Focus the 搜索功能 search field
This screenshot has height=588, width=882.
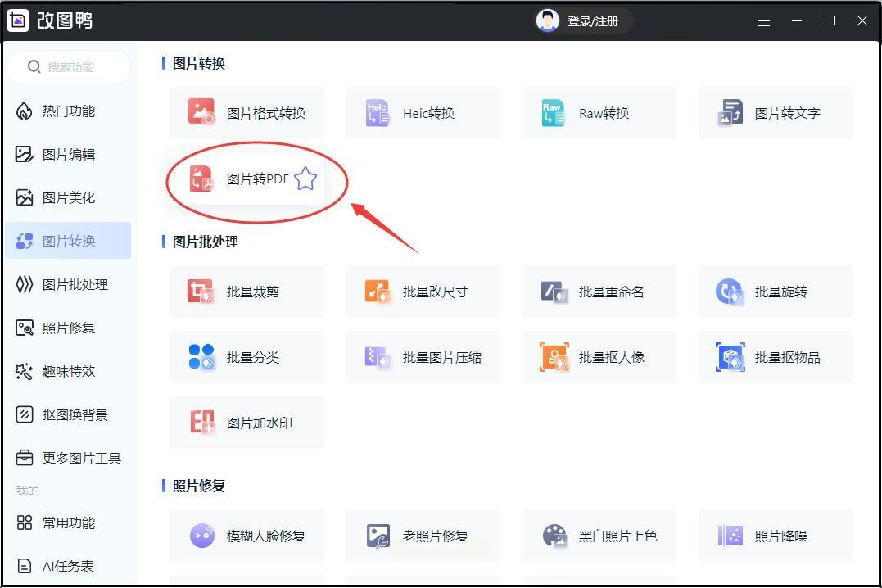[x=69, y=67]
